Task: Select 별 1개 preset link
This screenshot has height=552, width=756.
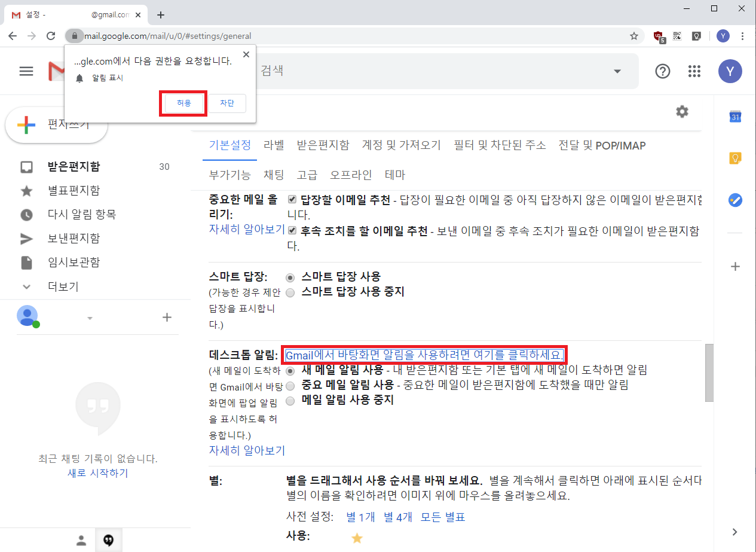Action: point(361,517)
